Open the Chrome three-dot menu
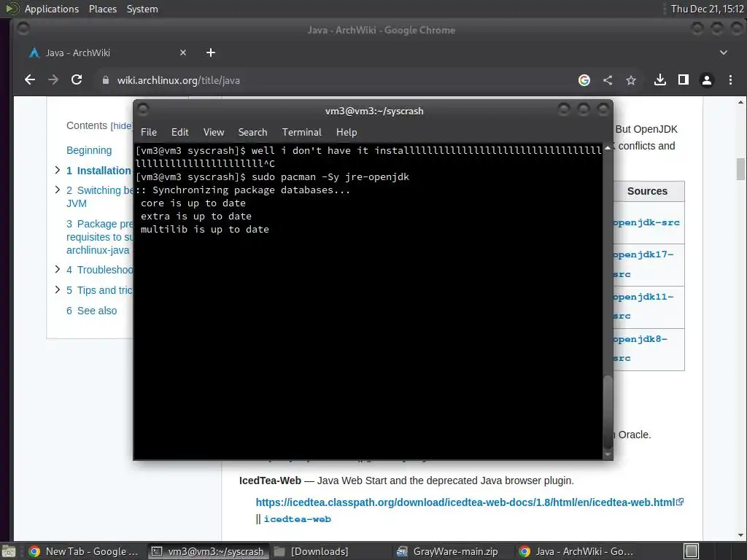747x560 pixels. pyautogui.click(x=730, y=80)
